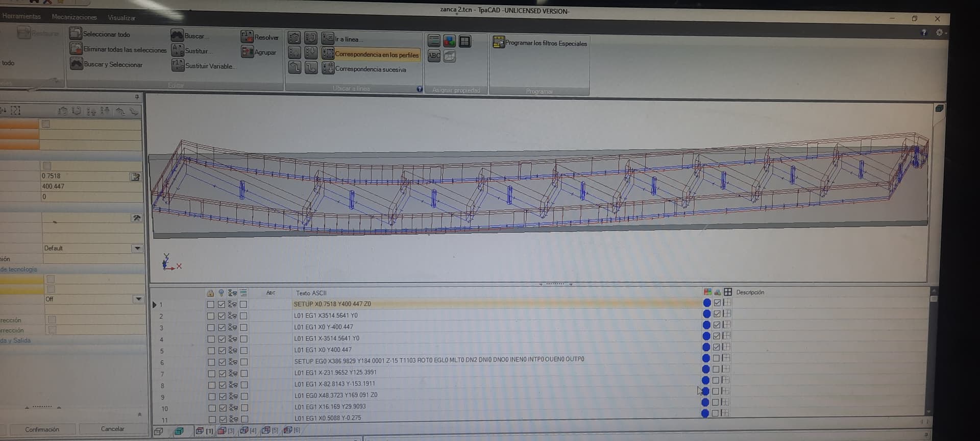Switch to the Visualizar tab

point(121,18)
